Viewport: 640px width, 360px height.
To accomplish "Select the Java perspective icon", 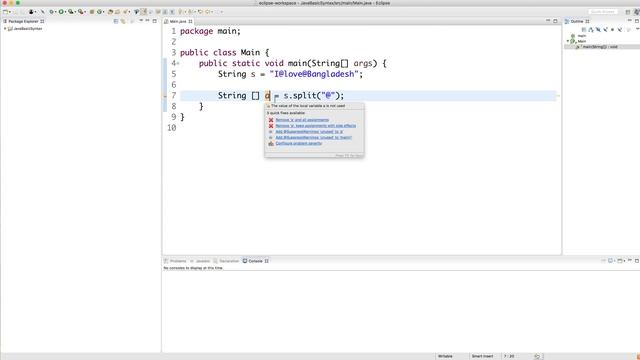I will click(x=637, y=12).
